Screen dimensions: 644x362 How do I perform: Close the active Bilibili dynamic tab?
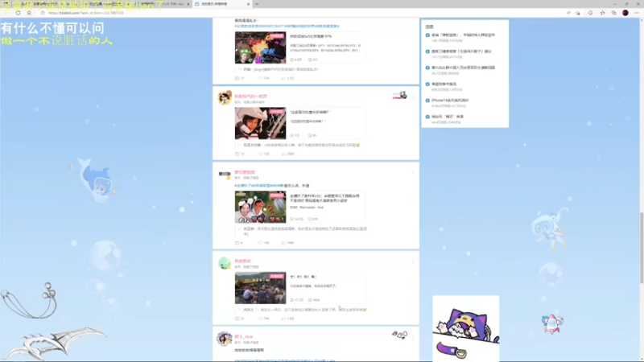point(248,4)
